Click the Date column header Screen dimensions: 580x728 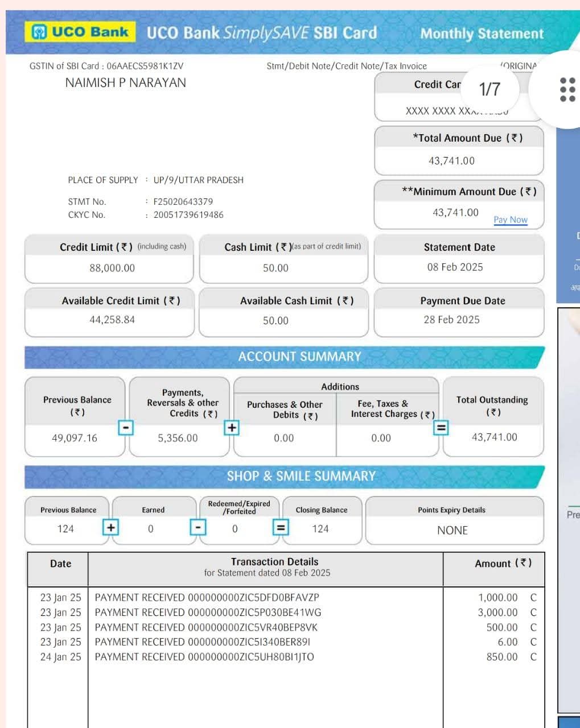(60, 564)
